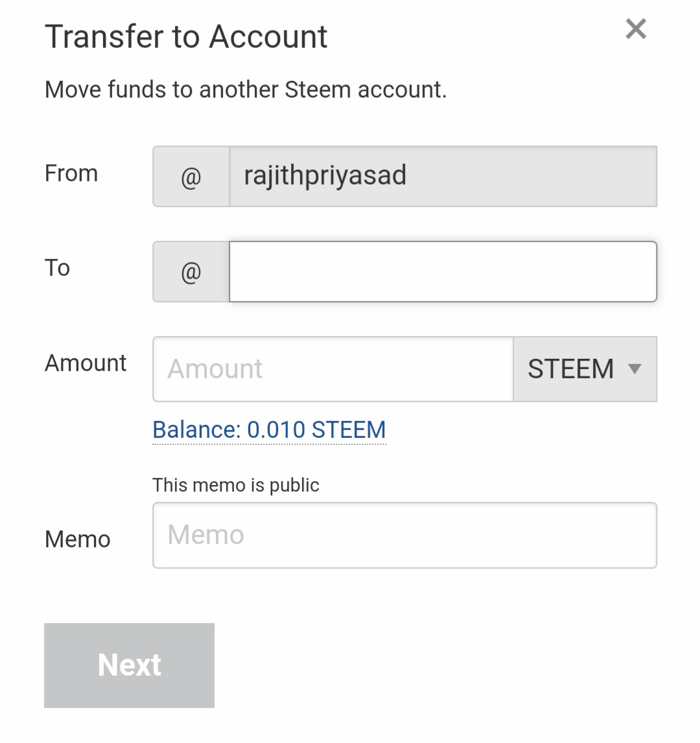Screen dimensions: 700x743
Task: Click the Transfer to Account heading
Action: pos(186,37)
